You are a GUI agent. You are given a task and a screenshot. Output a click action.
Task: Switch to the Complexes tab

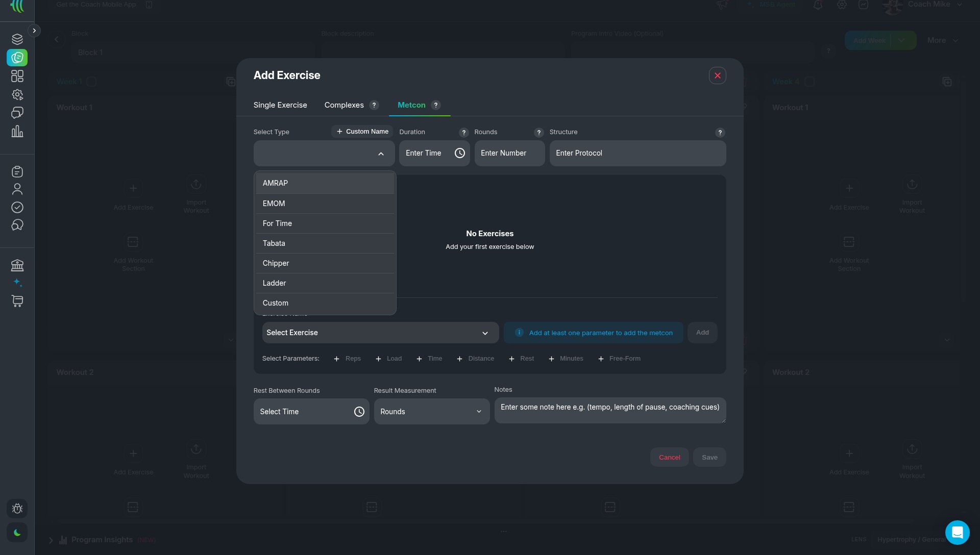click(344, 105)
